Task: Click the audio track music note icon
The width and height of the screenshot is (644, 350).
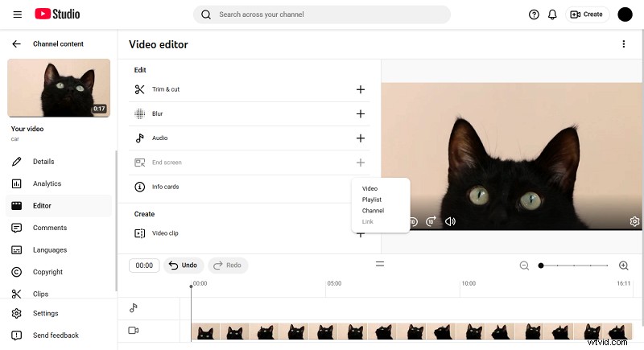Action: 134,307
